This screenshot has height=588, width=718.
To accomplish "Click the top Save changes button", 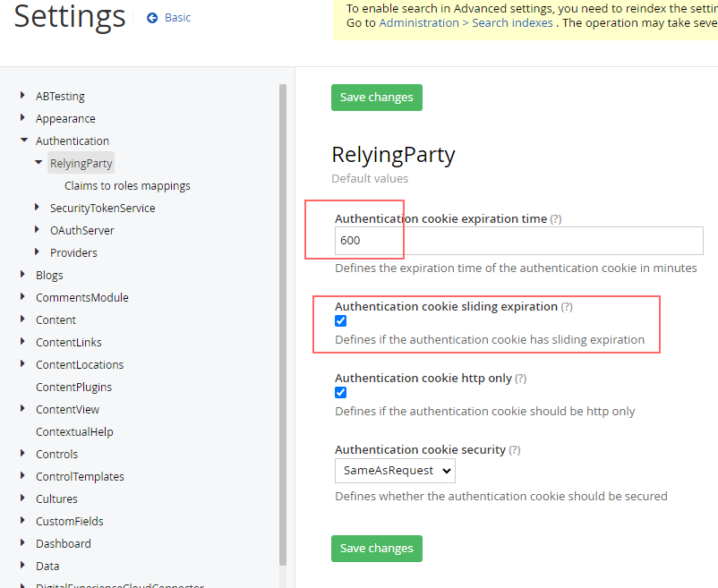I will (x=376, y=98).
